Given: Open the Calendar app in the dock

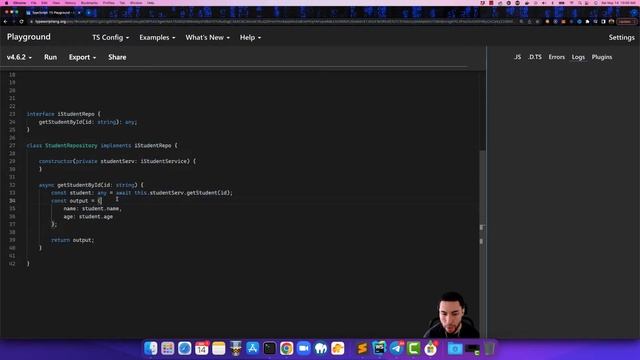Looking at the screenshot, I should [x=202, y=348].
